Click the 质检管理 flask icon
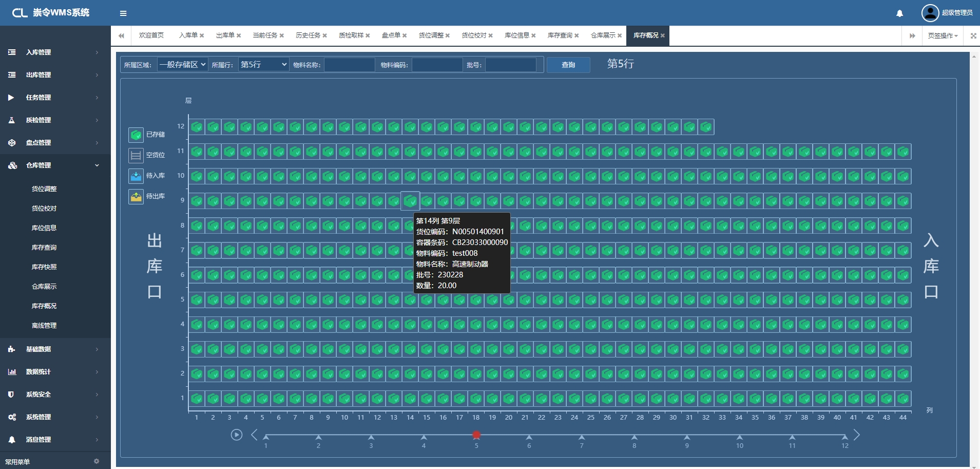The width and height of the screenshot is (980, 469). coord(12,120)
